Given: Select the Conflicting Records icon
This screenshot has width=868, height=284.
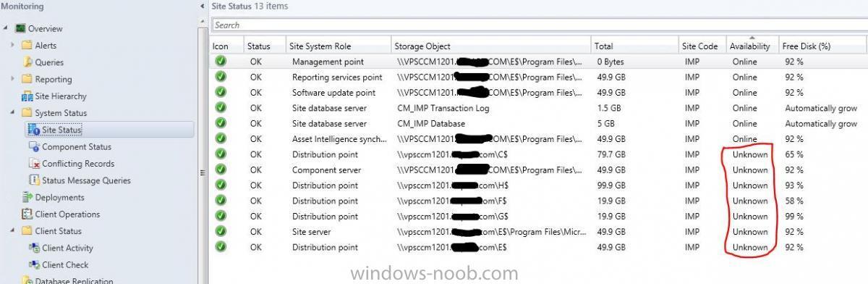Looking at the screenshot, I should coord(35,164).
